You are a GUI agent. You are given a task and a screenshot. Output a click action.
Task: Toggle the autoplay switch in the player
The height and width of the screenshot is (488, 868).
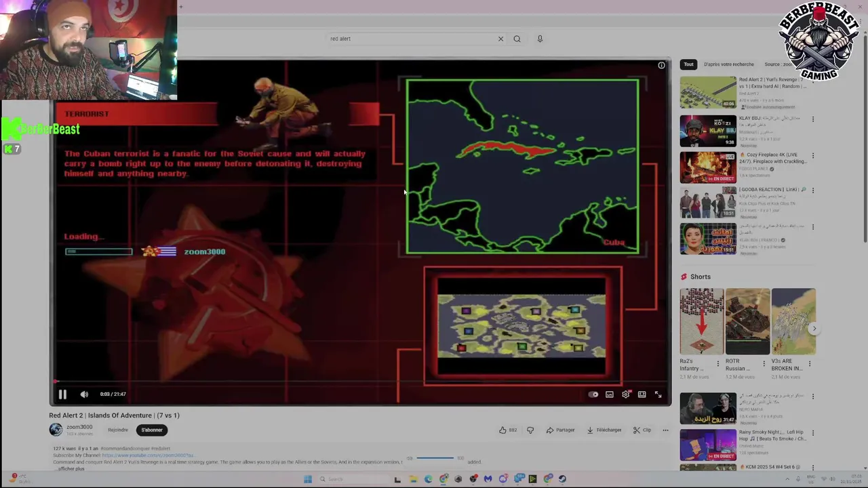point(593,394)
